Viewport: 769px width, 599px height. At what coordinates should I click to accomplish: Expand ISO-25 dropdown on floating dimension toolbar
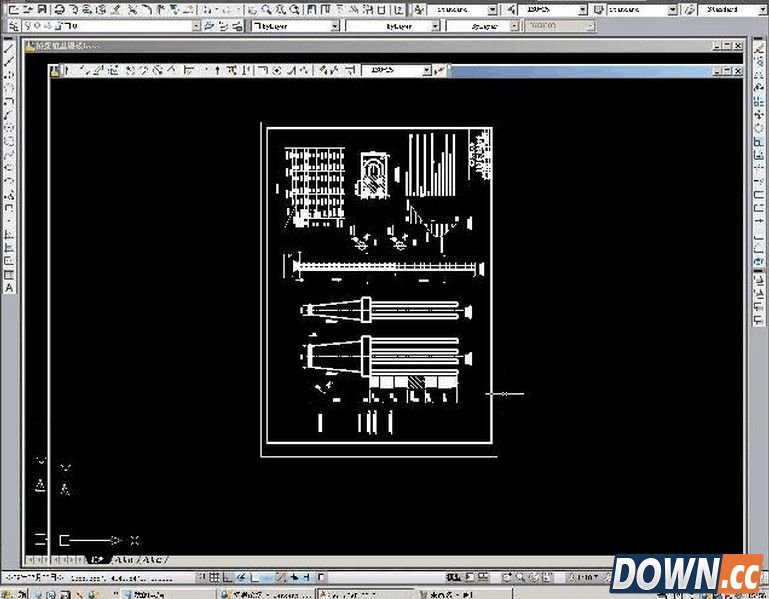coord(426,71)
